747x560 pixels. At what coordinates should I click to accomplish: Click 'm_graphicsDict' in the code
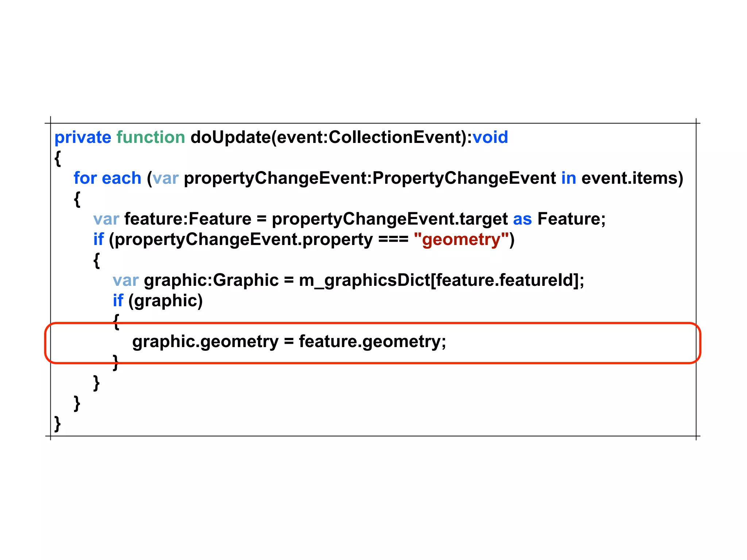(x=364, y=280)
